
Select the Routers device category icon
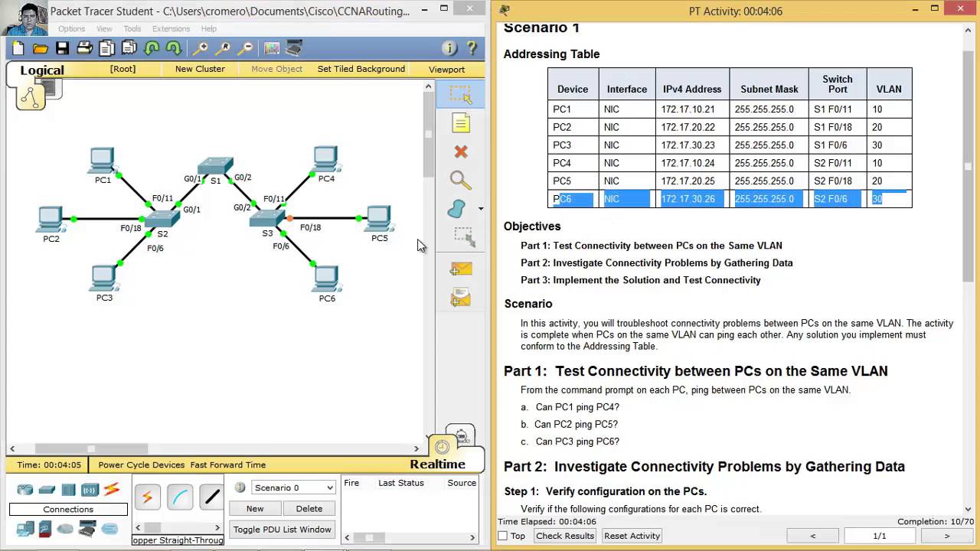coord(25,490)
